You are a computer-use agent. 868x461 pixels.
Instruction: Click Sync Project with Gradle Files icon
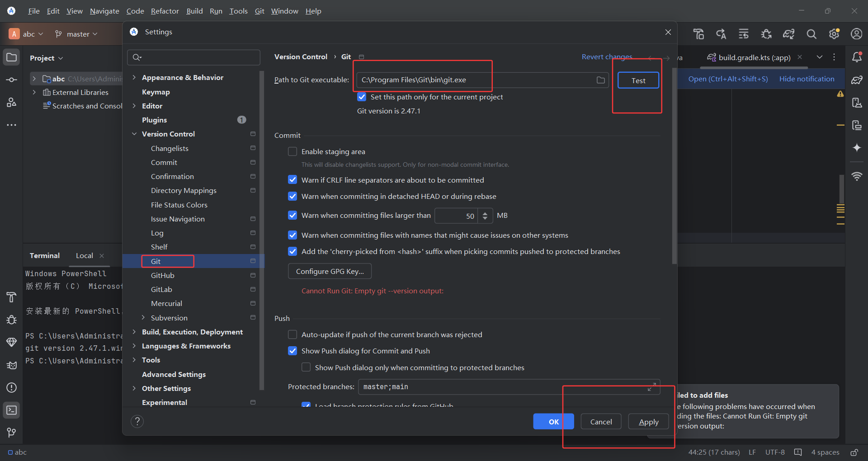[x=789, y=34]
